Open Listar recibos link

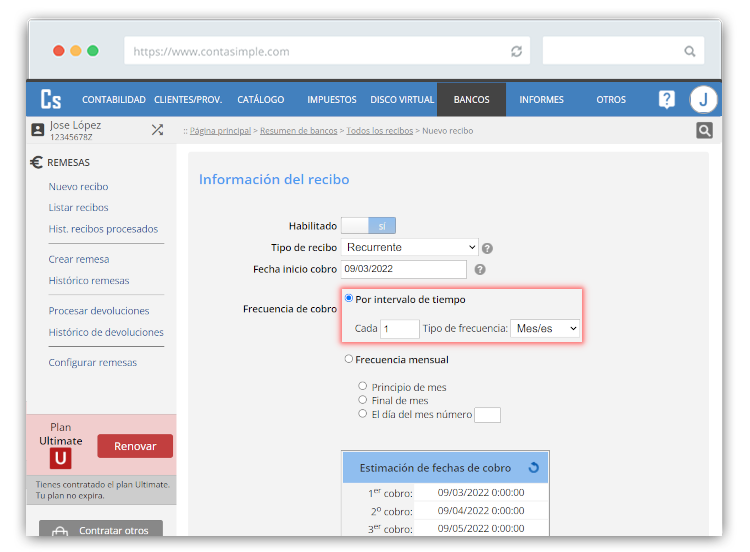(78, 208)
